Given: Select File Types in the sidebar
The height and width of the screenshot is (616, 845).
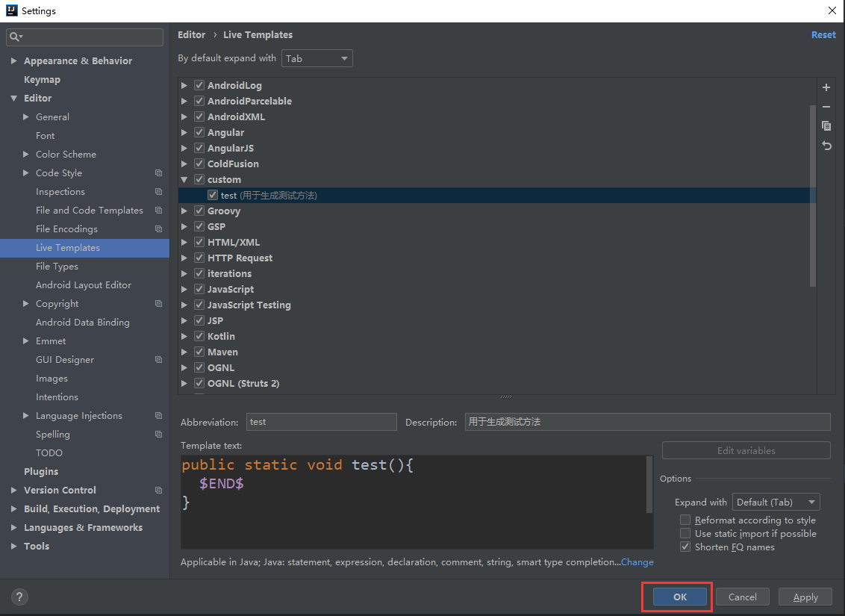Looking at the screenshot, I should [x=57, y=267].
